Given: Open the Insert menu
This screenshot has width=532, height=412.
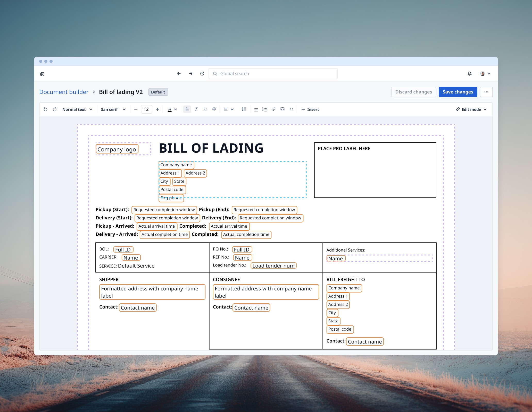Looking at the screenshot, I should click(310, 109).
